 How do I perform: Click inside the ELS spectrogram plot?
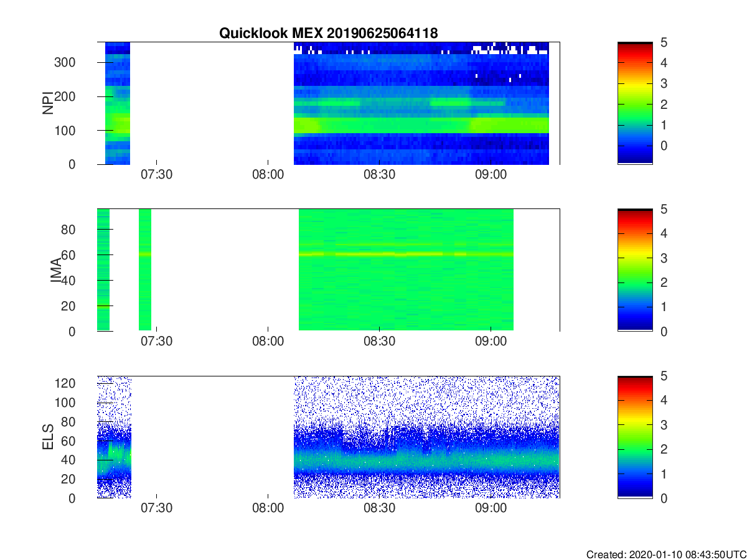click(328, 437)
